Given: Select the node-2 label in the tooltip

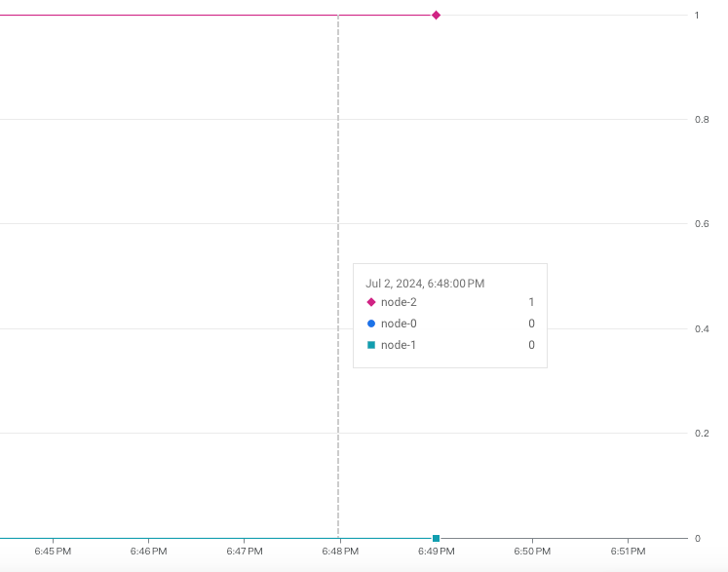Looking at the screenshot, I should 399,302.
